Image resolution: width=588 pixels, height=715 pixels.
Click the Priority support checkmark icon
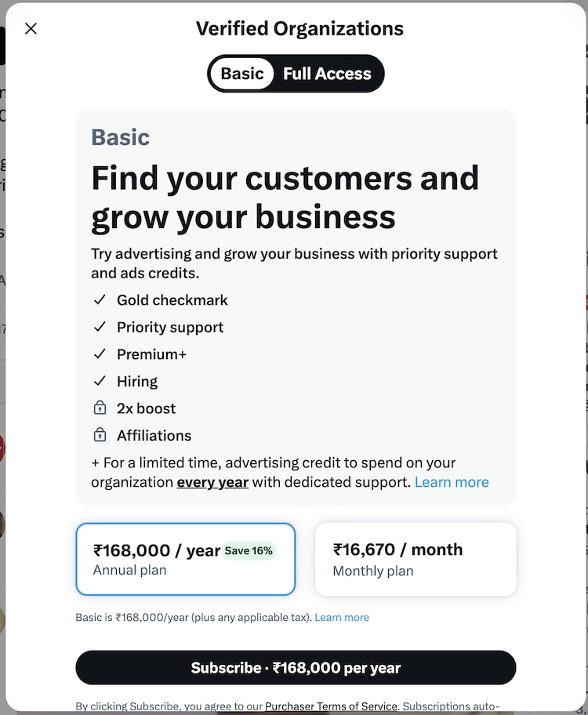coord(100,328)
